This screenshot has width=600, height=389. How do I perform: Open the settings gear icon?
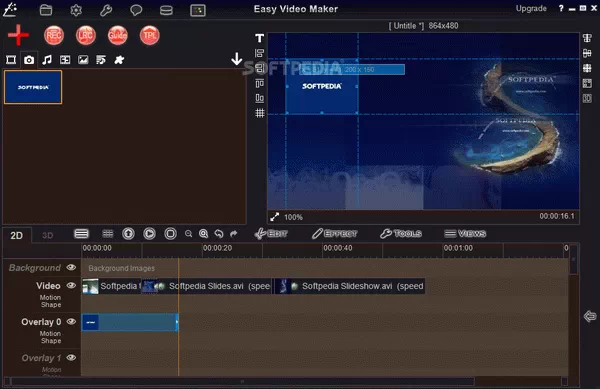[x=76, y=10]
